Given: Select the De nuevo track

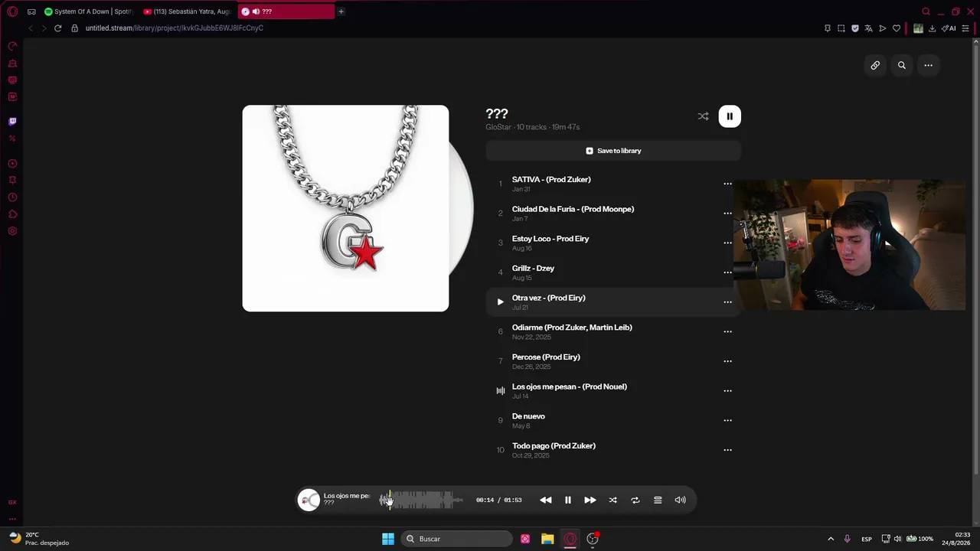Looking at the screenshot, I should [x=613, y=420].
